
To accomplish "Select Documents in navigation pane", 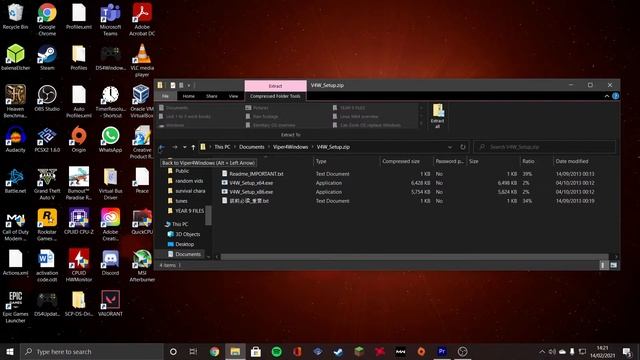I will (184, 254).
